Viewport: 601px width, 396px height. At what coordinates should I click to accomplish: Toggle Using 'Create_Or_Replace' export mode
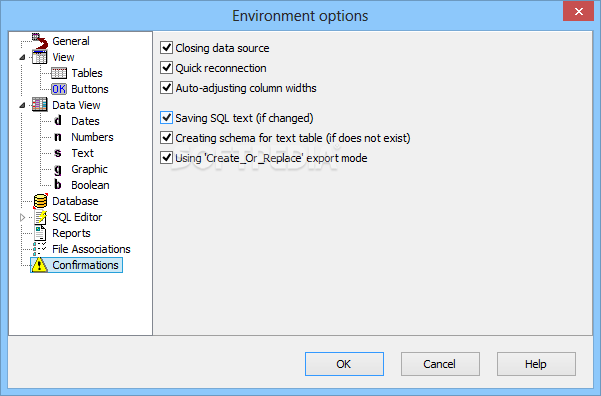[166, 158]
